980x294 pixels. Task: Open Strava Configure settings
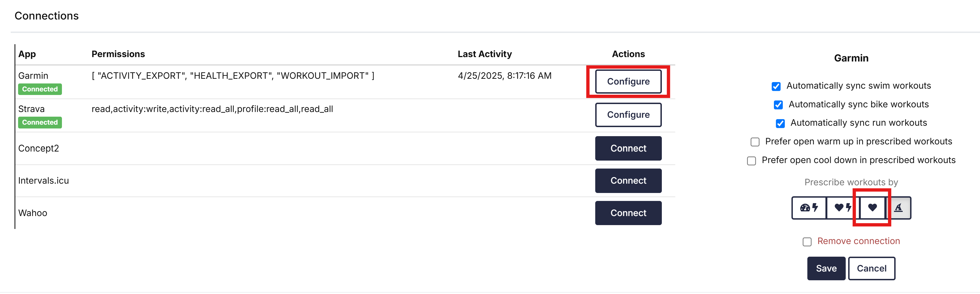pyautogui.click(x=628, y=115)
